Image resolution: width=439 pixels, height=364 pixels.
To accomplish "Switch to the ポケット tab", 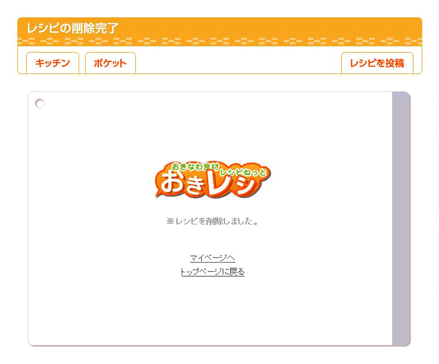I will pyautogui.click(x=110, y=63).
